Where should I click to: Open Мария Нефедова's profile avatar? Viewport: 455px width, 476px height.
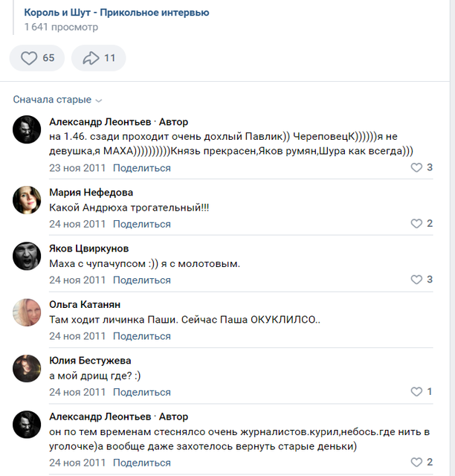(x=27, y=200)
